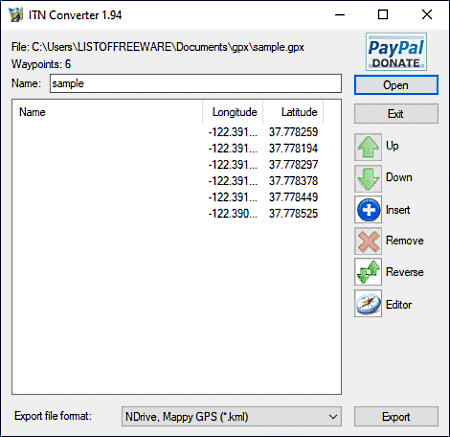Screen dimensions: 450x437
Task: Select the waypoint with latitude 37.778525
Action: pos(168,214)
